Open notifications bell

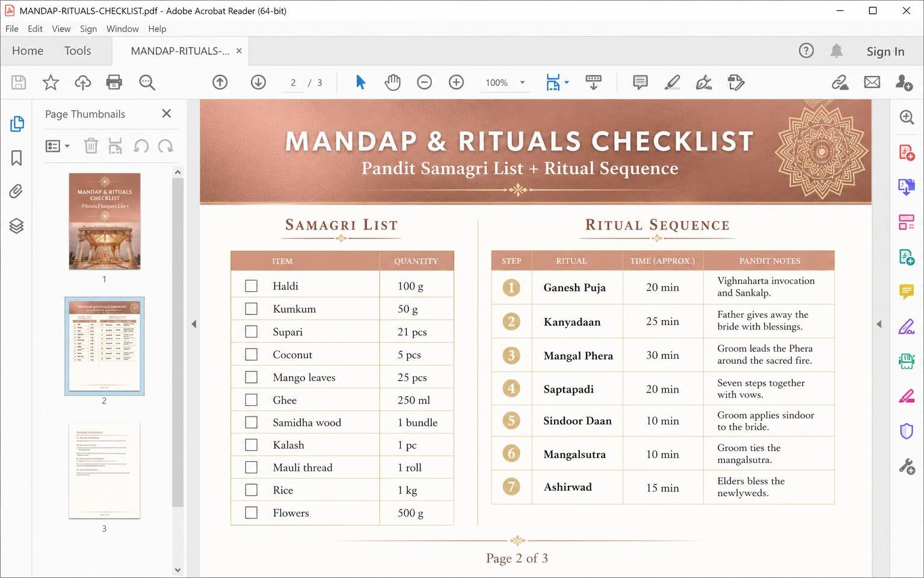tap(836, 51)
